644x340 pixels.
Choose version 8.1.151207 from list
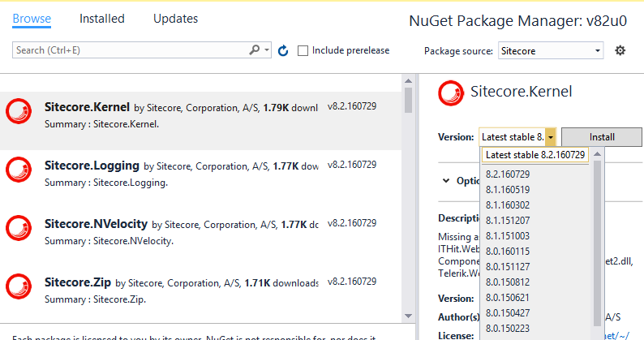tap(508, 221)
